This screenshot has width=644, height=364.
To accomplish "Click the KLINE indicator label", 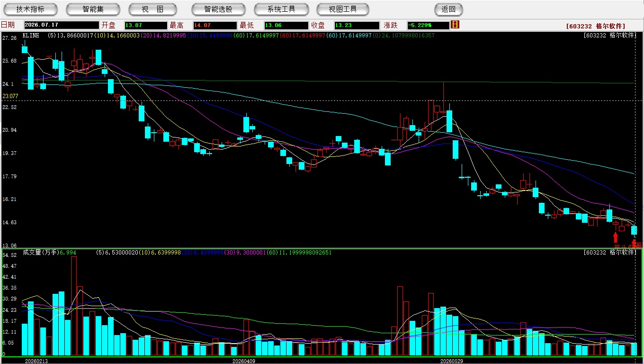I will [x=31, y=36].
